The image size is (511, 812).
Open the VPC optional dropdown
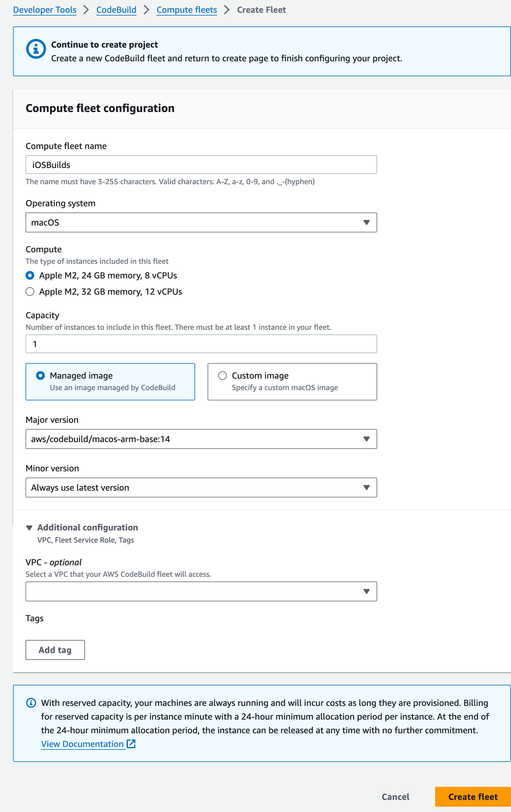point(201,591)
